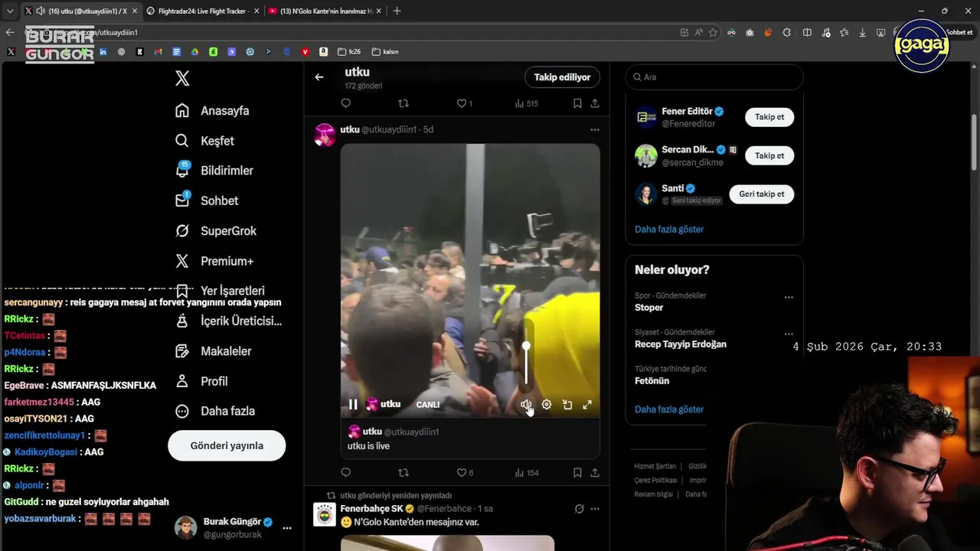Go back with the profile header arrow
The width and height of the screenshot is (980, 551).
click(319, 77)
